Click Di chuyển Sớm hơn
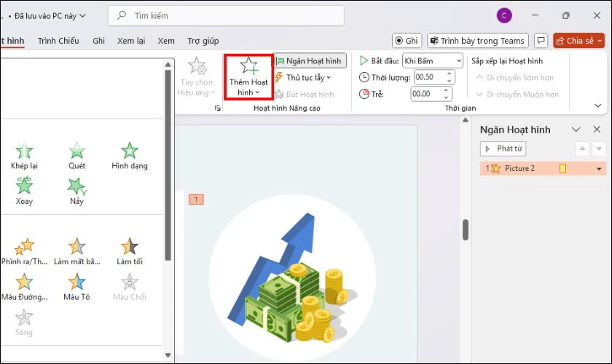 click(514, 78)
